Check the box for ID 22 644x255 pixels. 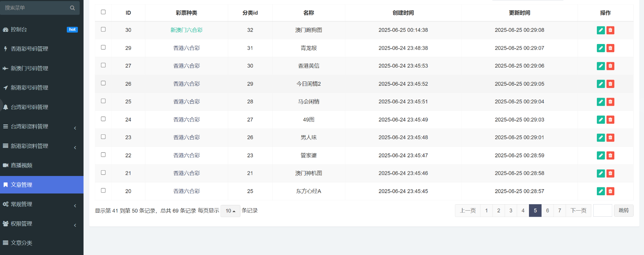point(103,155)
